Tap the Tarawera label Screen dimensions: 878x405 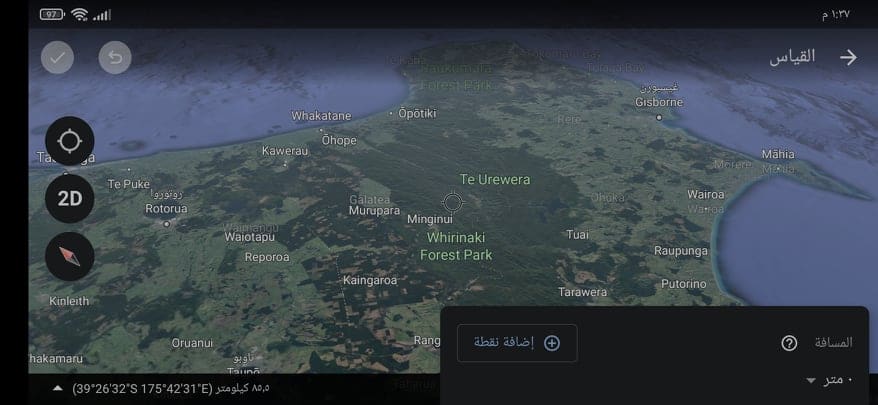point(582,292)
